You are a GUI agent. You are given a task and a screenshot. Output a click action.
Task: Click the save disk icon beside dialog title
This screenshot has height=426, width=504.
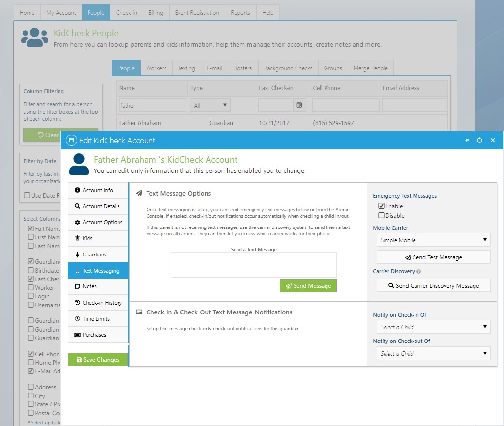pos(71,141)
